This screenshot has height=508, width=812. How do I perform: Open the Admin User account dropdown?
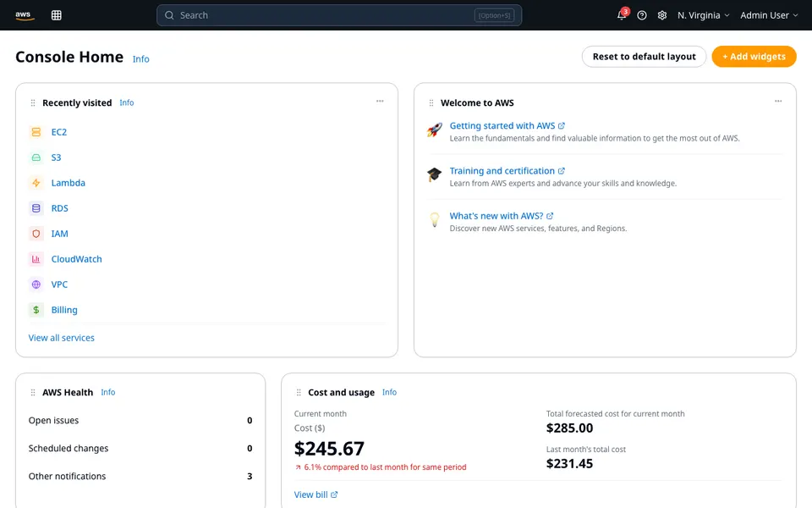click(769, 15)
